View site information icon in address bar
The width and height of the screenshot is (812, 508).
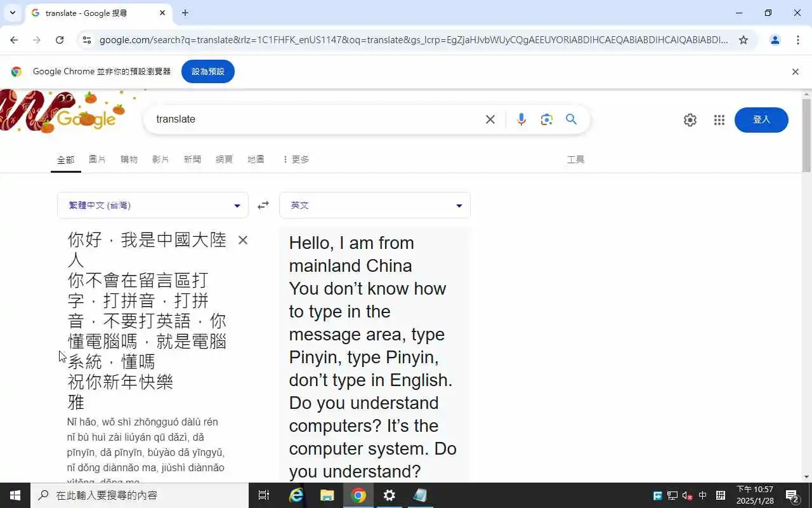click(87, 40)
